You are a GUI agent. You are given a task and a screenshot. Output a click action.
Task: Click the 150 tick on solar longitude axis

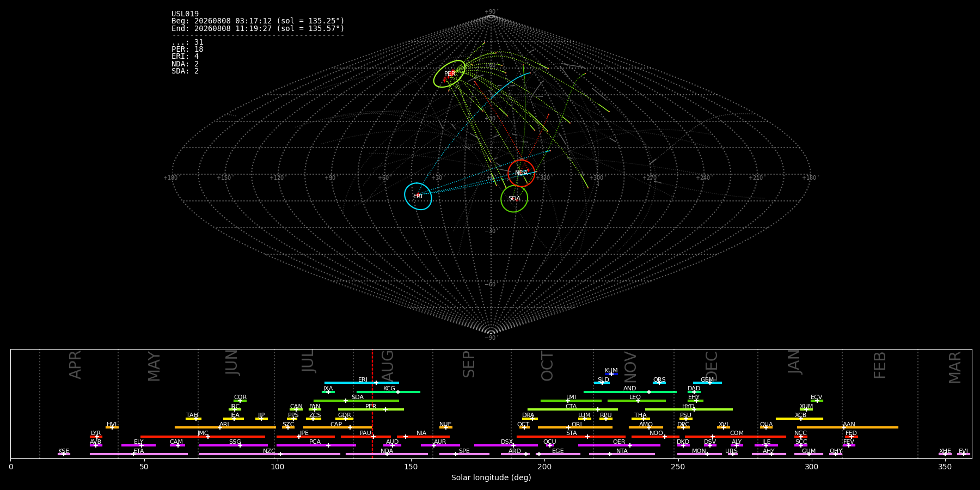tap(411, 467)
